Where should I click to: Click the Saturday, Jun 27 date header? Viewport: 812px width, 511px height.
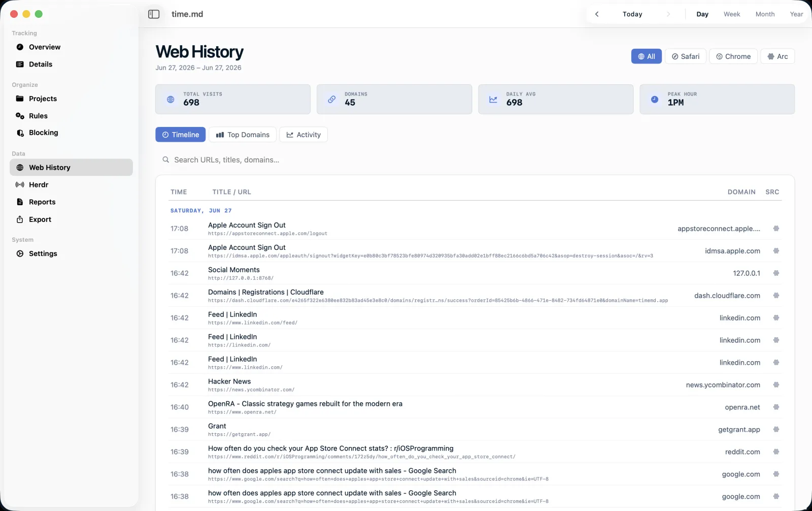[201, 211]
